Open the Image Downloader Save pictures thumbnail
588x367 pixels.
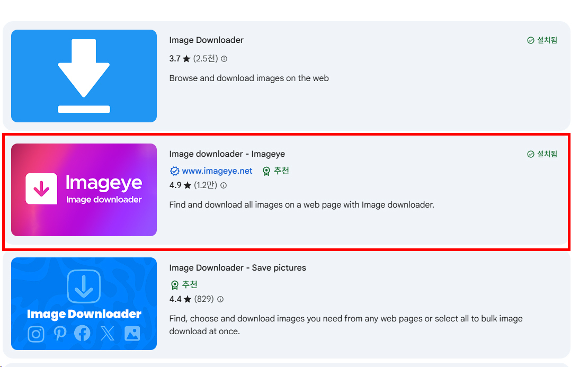click(x=84, y=303)
